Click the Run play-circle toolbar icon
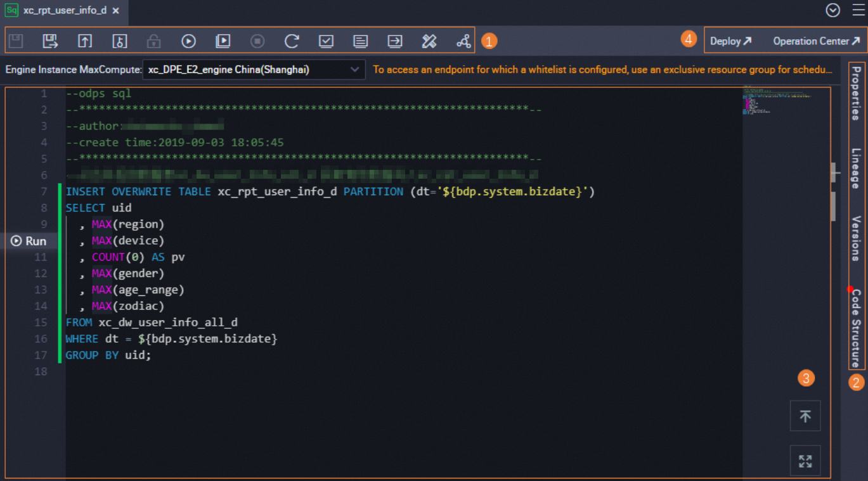 click(x=188, y=41)
